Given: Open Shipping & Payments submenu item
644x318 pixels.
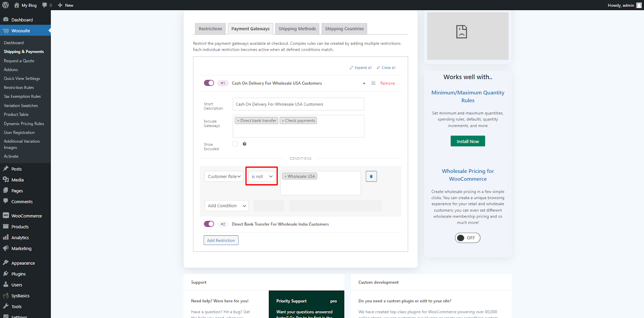Looking at the screenshot, I should click(x=24, y=52).
